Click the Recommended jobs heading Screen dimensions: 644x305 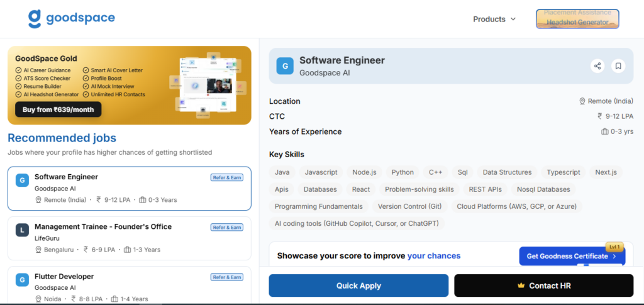tap(62, 138)
